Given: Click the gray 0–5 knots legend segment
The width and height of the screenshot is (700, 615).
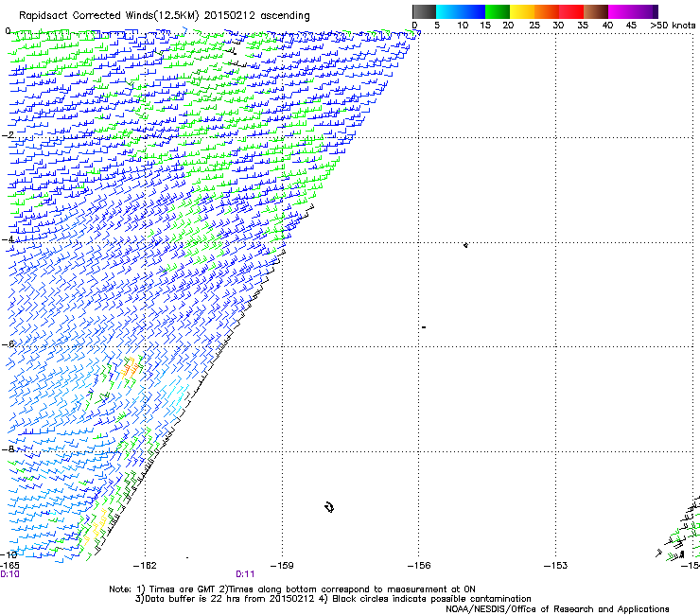Looking at the screenshot, I should (x=424, y=11).
